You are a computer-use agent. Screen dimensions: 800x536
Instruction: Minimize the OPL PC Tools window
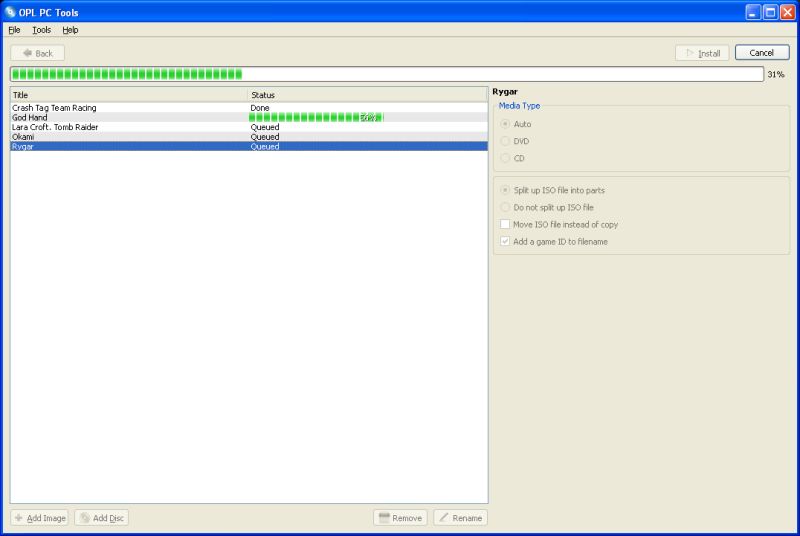[753, 12]
